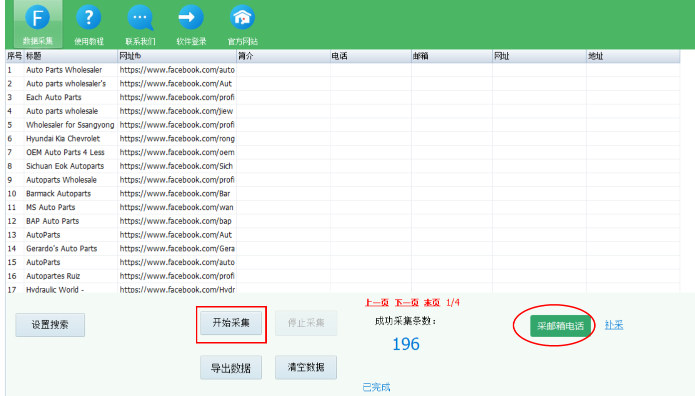Start collection with the 开始采集 button
The image size is (695, 396).
pyautogui.click(x=231, y=323)
